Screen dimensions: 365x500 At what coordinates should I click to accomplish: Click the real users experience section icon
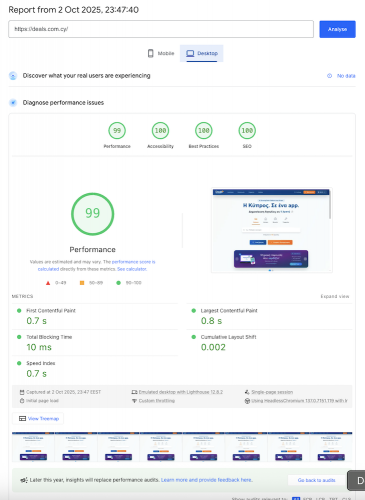coord(13,76)
